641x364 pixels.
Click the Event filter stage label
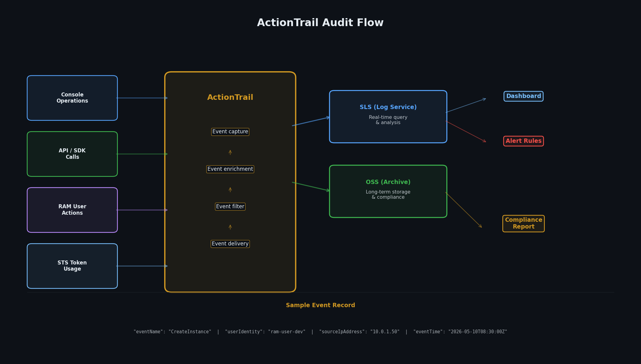point(230,207)
